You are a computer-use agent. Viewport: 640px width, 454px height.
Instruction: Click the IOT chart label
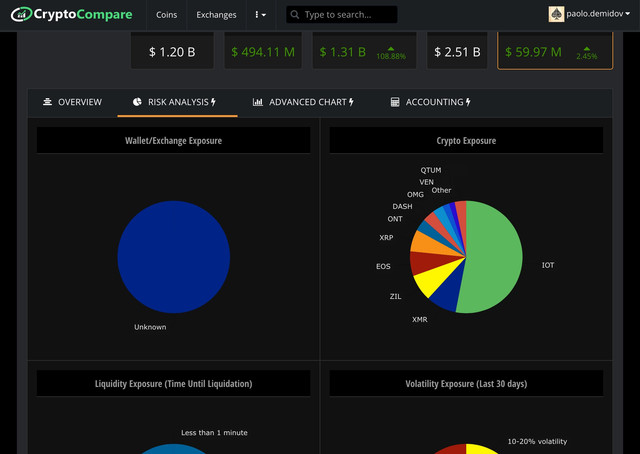click(548, 265)
